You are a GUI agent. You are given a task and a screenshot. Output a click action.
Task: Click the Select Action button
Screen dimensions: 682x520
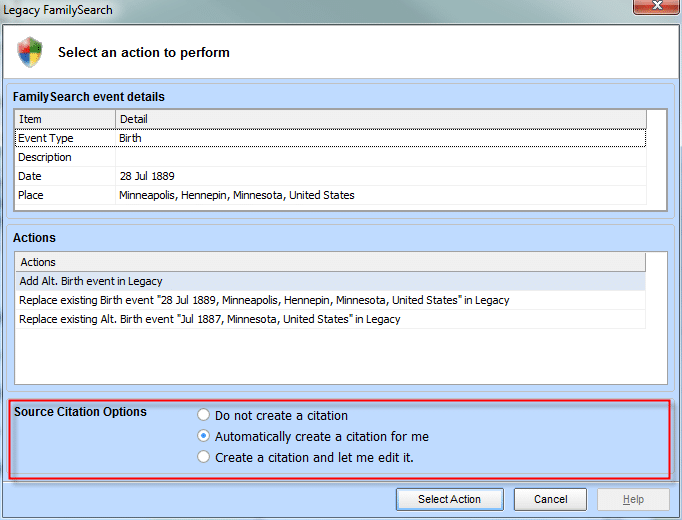click(x=449, y=499)
